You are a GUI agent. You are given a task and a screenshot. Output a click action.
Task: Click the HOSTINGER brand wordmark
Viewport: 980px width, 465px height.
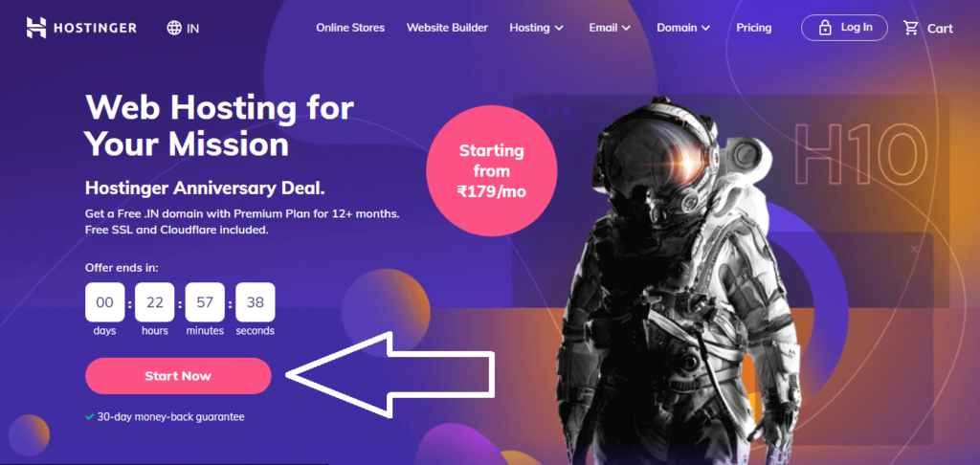click(x=97, y=28)
